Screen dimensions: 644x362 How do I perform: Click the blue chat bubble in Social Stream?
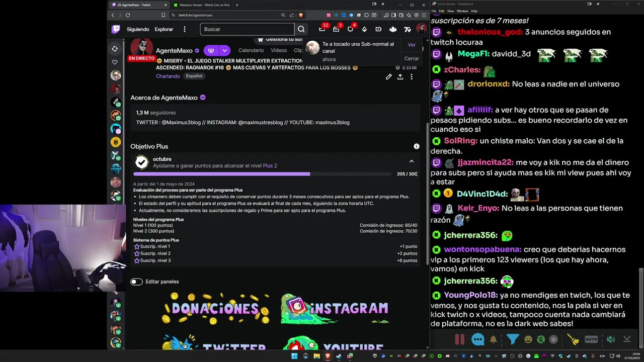pos(478,339)
